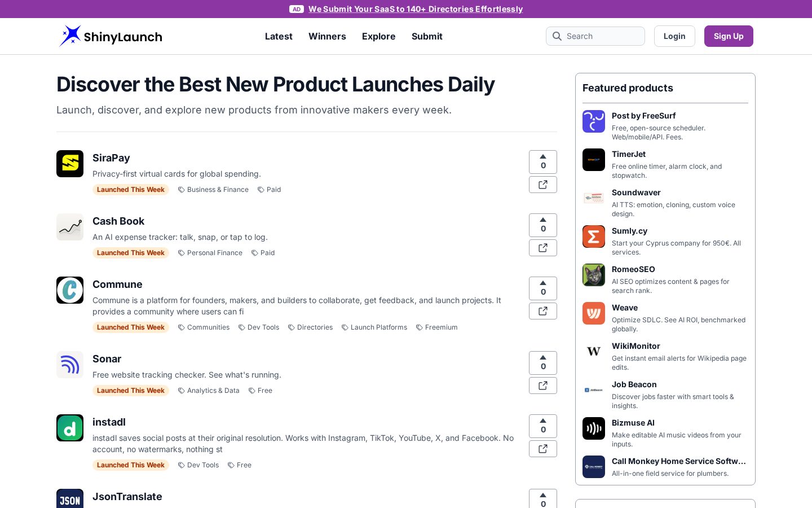Select SiraPay's Paid tag

(269, 190)
